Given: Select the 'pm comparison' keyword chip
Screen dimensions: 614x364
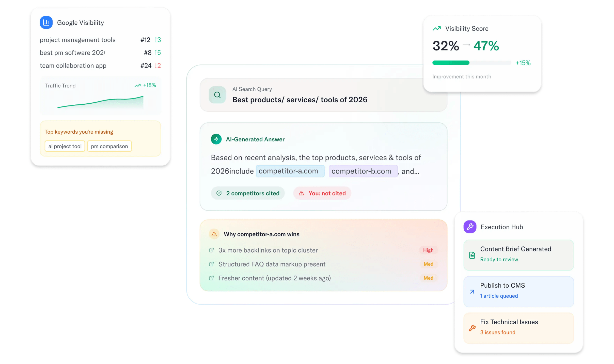Looking at the screenshot, I should click(x=109, y=146).
